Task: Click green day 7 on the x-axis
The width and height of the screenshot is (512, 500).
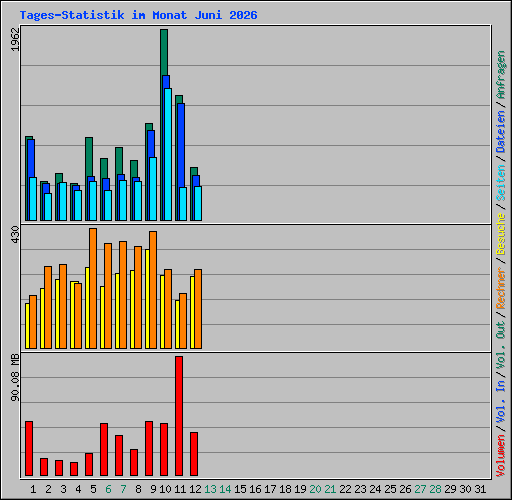Action: point(123,489)
